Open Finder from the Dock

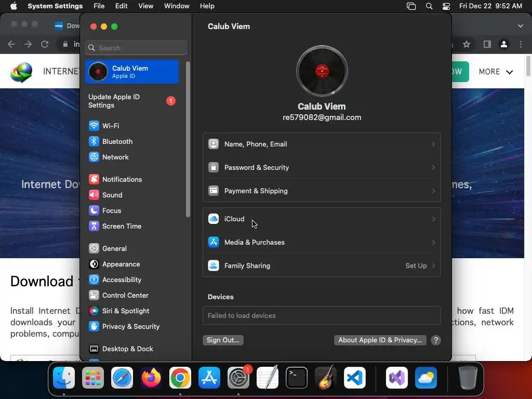click(x=64, y=378)
